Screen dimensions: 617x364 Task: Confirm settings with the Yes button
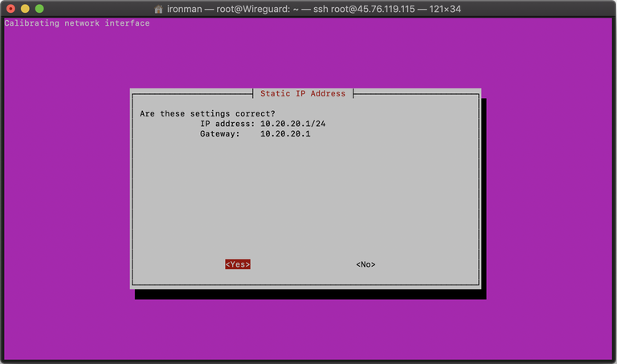coord(238,264)
